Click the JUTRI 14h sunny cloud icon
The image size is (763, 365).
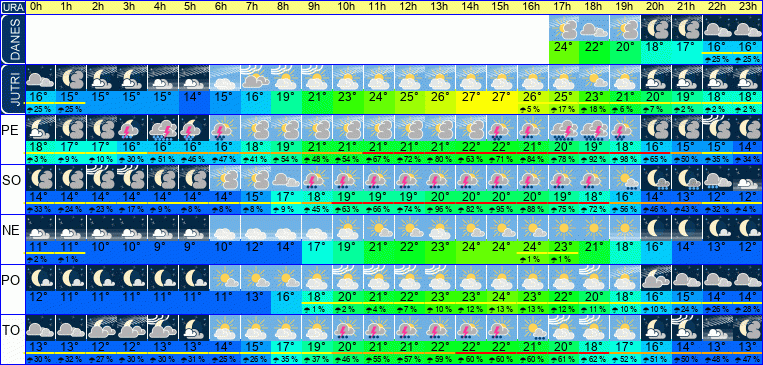click(472, 78)
